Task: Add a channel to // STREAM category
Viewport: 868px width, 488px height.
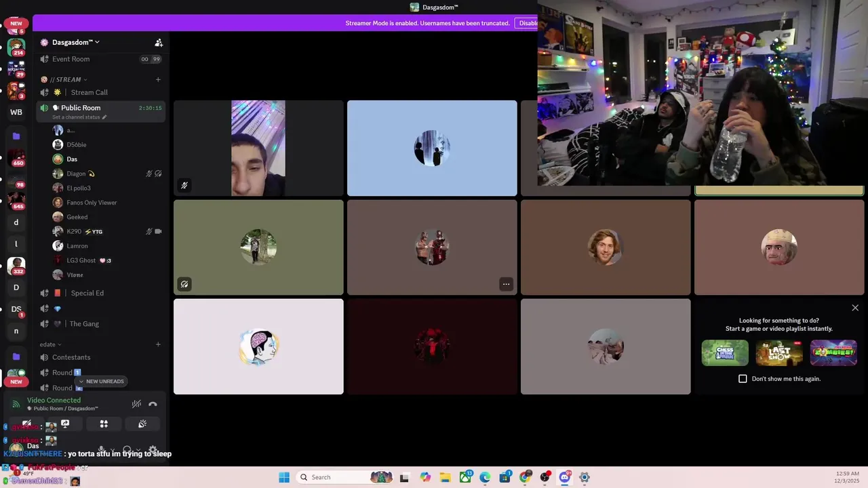Action: click(158, 79)
